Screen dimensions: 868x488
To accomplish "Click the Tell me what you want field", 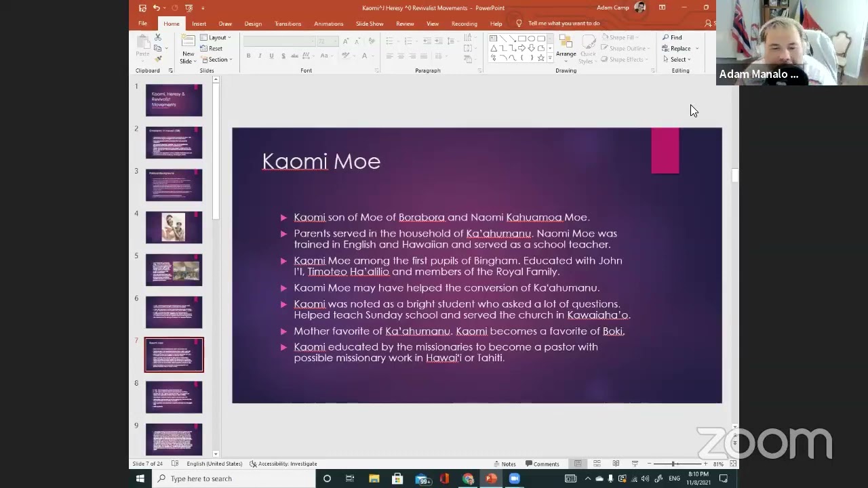I will click(x=564, y=23).
